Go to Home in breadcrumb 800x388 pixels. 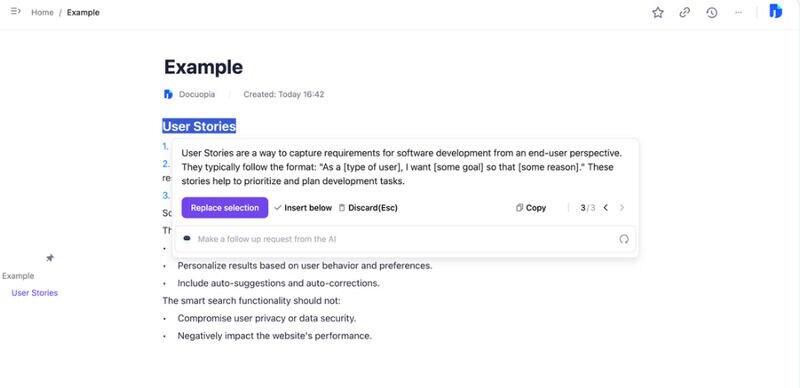[42, 13]
